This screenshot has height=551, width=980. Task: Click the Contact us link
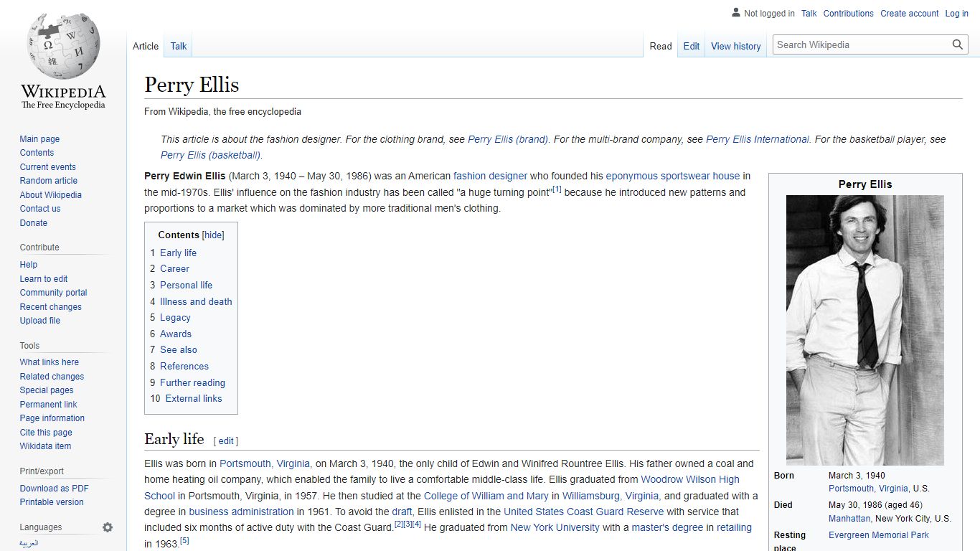(40, 209)
